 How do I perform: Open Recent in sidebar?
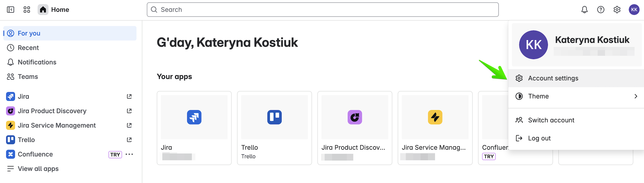click(70, 48)
